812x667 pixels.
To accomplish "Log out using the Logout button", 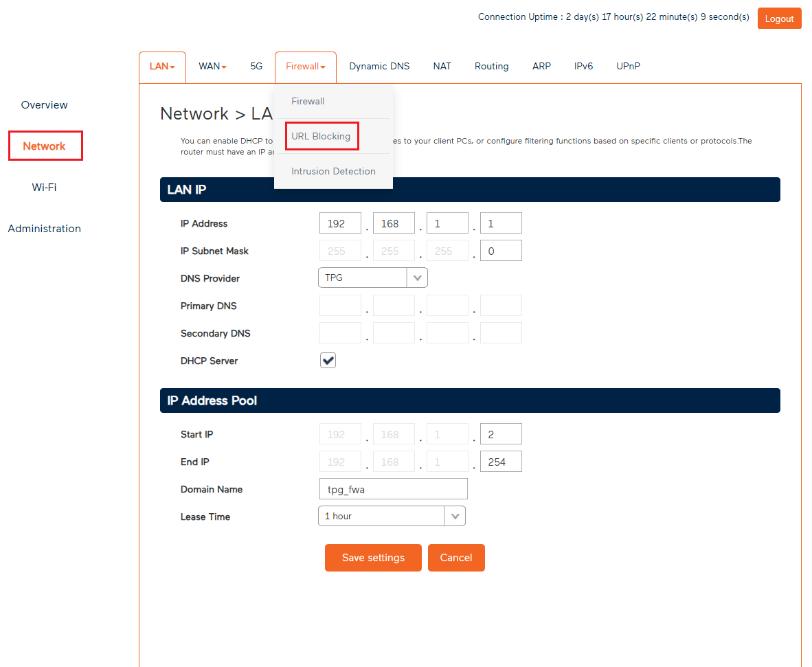I will coord(779,18).
